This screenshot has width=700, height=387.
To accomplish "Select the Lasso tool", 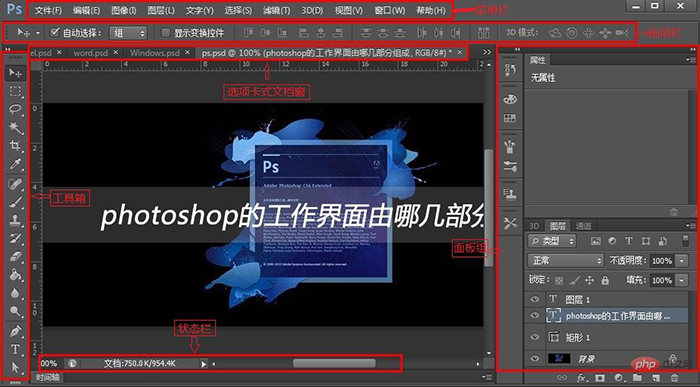I will tap(16, 109).
